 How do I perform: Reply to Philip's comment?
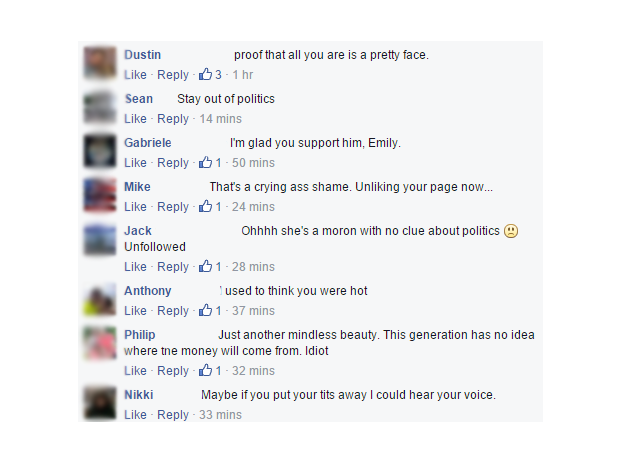pyautogui.click(x=172, y=370)
